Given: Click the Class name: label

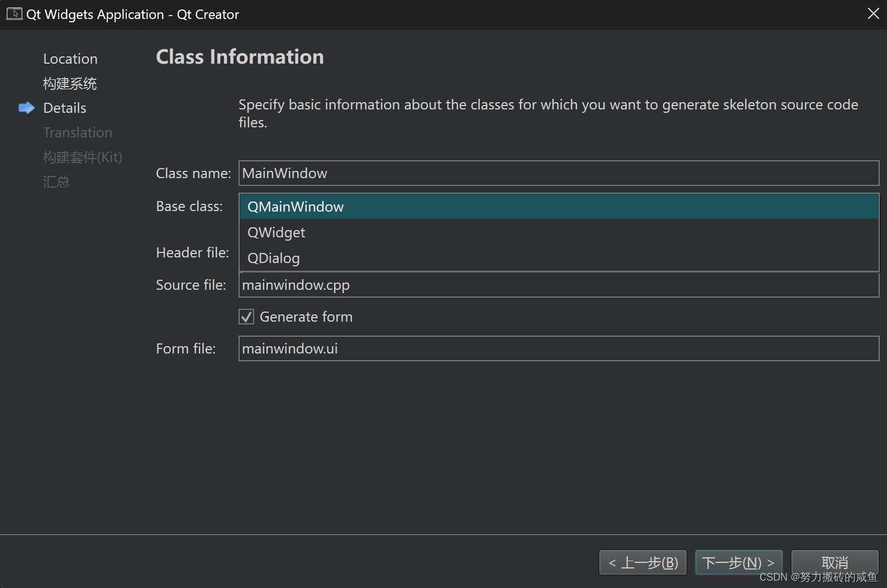Looking at the screenshot, I should coord(193,174).
